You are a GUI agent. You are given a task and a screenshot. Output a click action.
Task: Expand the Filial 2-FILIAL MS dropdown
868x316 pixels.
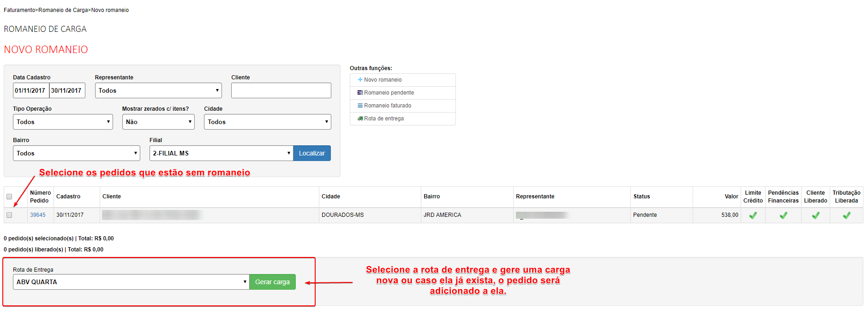[221, 153]
